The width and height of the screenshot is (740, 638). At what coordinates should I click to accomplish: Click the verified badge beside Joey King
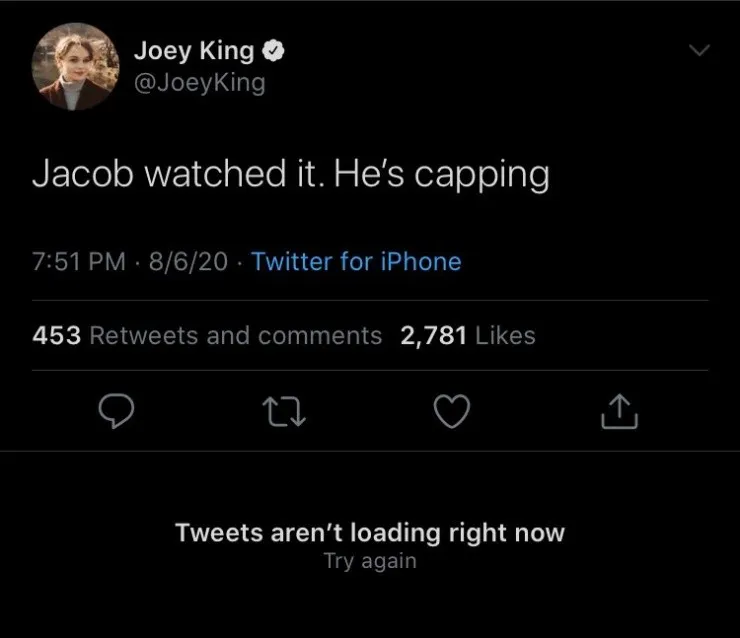coord(273,52)
